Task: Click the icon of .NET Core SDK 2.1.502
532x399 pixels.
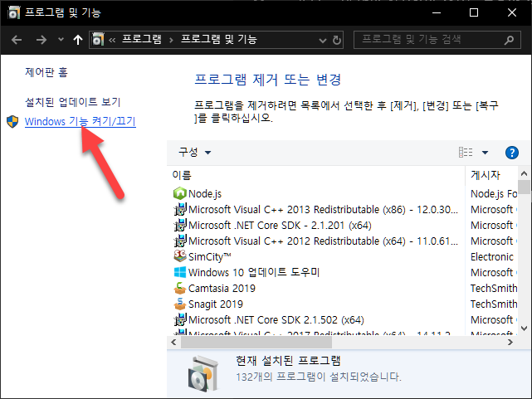Action: coord(180,319)
